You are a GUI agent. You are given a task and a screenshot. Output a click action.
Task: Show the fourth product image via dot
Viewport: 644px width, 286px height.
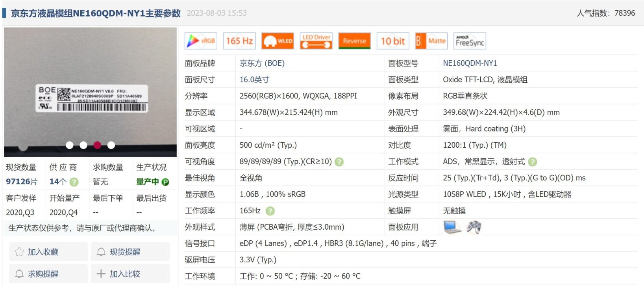pyautogui.click(x=111, y=145)
